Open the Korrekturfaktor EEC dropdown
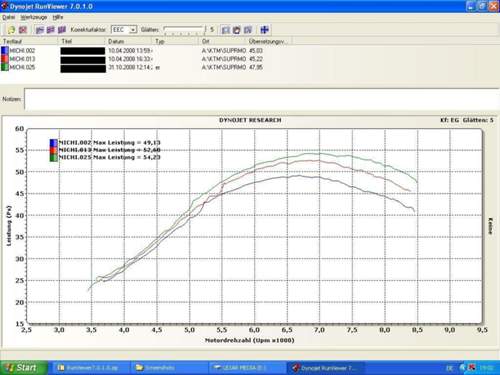The image size is (500, 375). click(133, 30)
